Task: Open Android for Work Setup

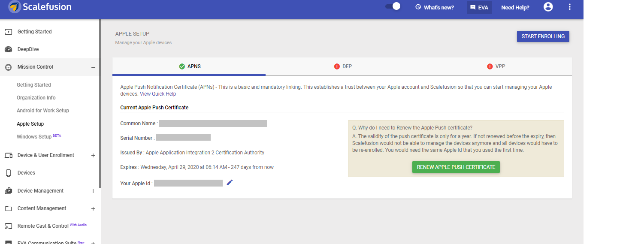Action: pyautogui.click(x=43, y=111)
